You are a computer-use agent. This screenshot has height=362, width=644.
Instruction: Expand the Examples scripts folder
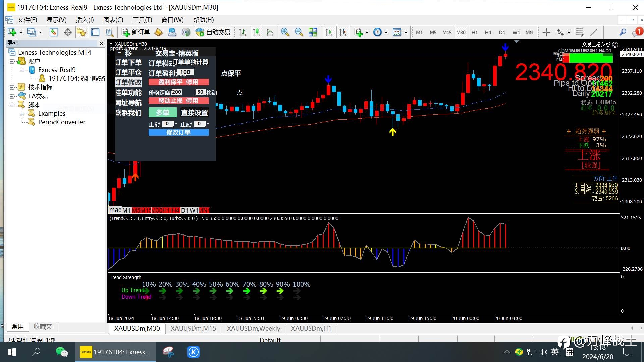click(22, 114)
